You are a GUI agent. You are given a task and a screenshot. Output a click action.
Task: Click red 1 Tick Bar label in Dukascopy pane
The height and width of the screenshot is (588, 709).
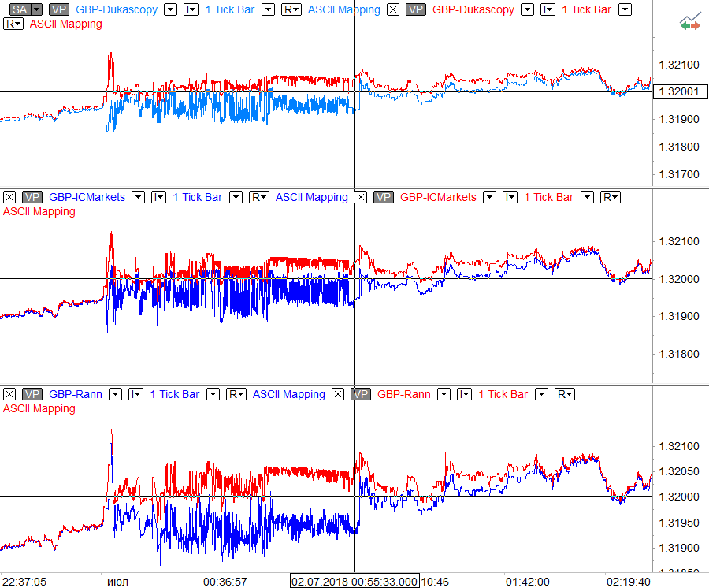pyautogui.click(x=586, y=9)
